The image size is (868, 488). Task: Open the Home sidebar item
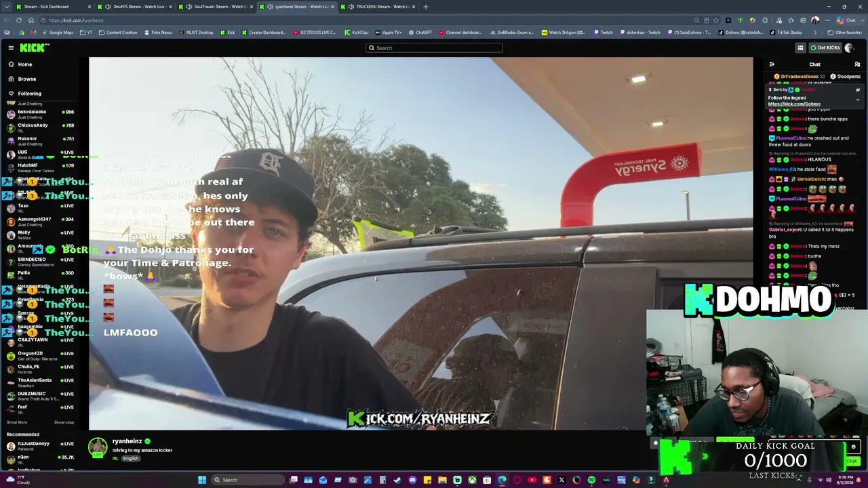coord(24,64)
